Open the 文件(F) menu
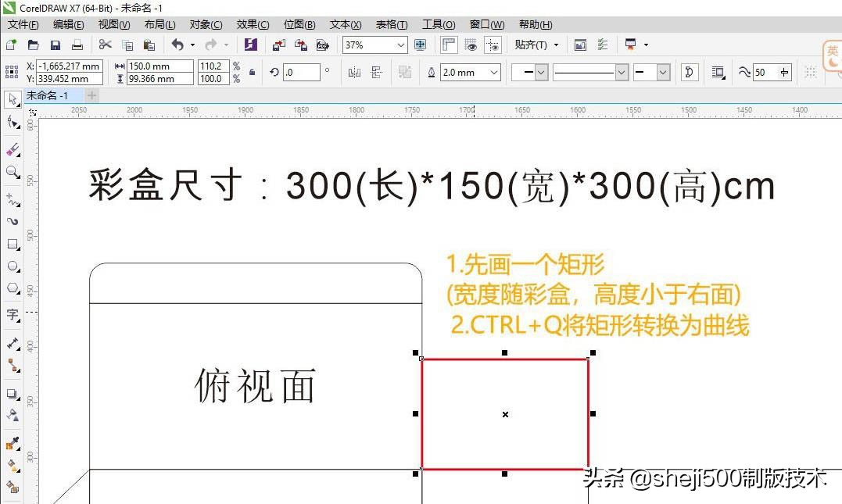 [x=23, y=25]
